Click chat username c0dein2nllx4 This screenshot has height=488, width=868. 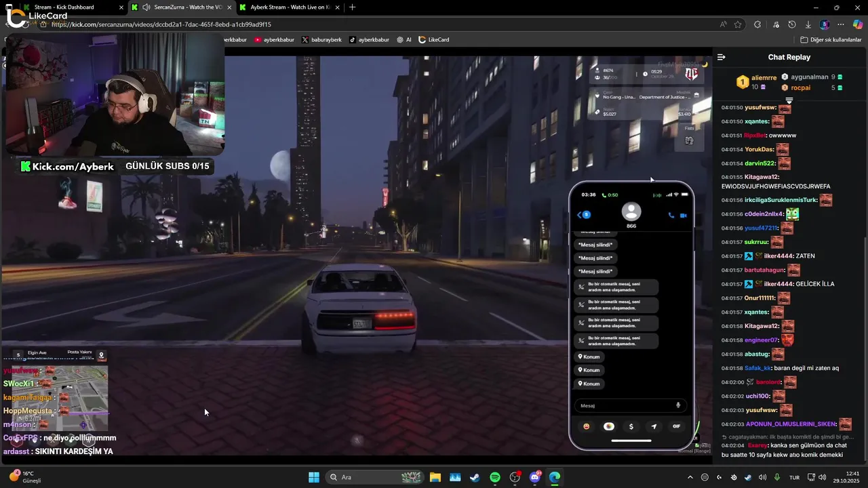[x=764, y=214]
